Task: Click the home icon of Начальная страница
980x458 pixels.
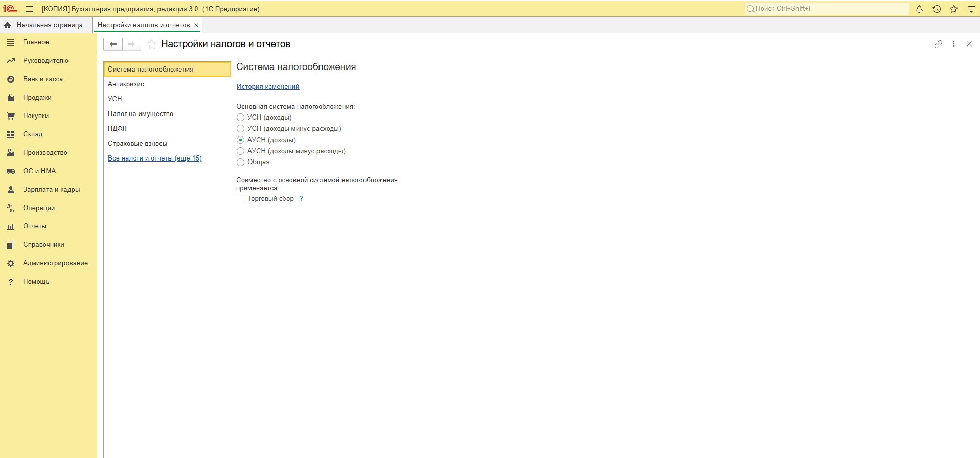Action: click(8, 25)
